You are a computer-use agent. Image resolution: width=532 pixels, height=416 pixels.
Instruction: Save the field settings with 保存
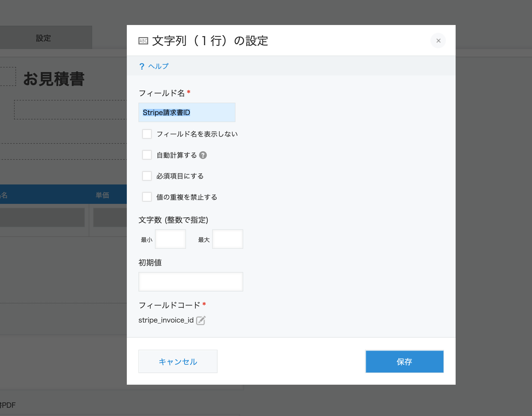(x=404, y=362)
